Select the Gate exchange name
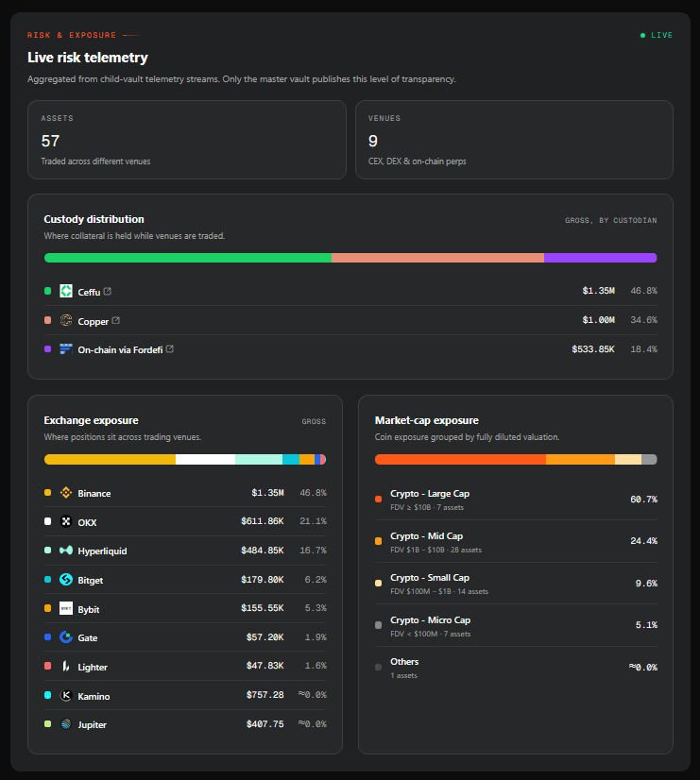The height and width of the screenshot is (780, 700). pos(88,637)
